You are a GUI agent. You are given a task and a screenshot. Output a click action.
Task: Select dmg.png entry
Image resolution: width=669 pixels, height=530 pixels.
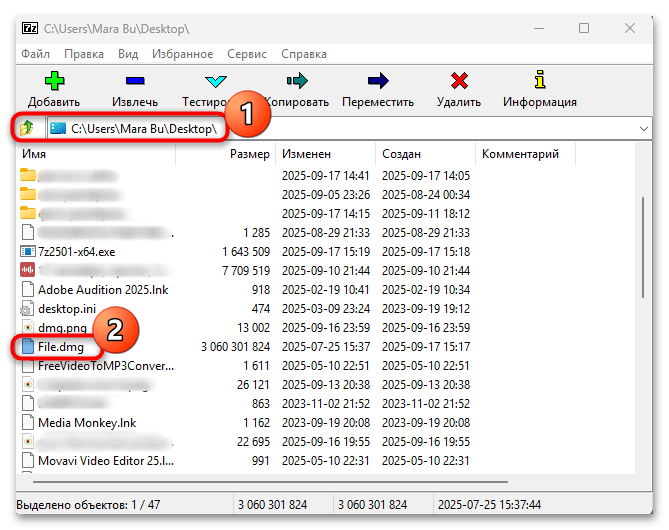62,328
